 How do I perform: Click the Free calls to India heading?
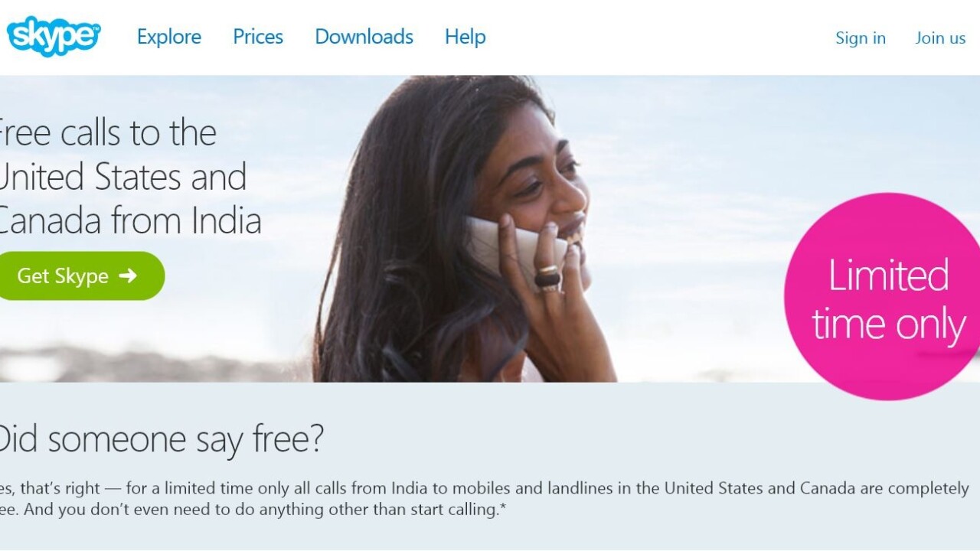coord(129,177)
